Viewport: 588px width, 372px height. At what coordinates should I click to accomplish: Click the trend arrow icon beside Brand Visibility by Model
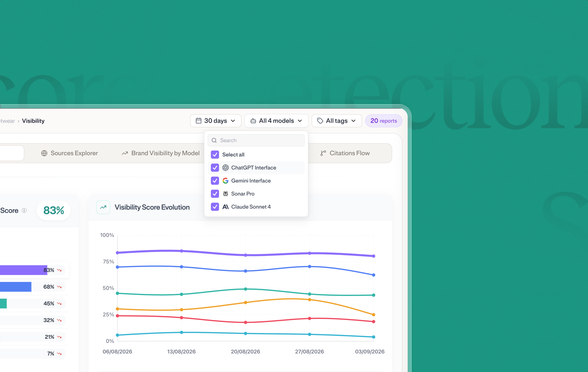125,153
